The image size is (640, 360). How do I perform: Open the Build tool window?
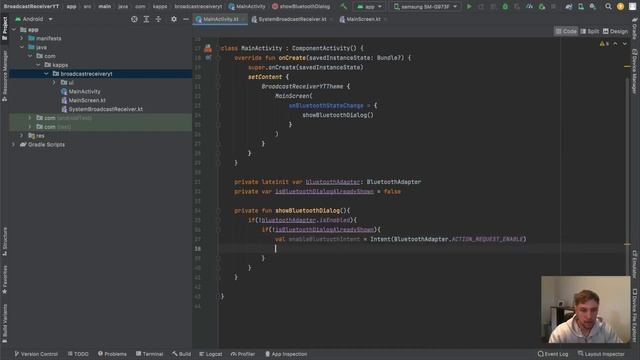(181, 354)
